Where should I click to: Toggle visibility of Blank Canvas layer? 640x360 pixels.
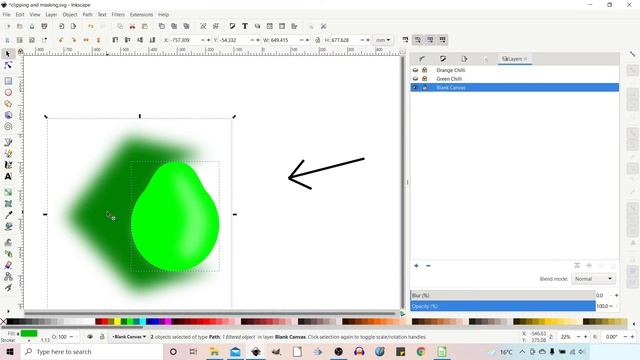pos(416,87)
